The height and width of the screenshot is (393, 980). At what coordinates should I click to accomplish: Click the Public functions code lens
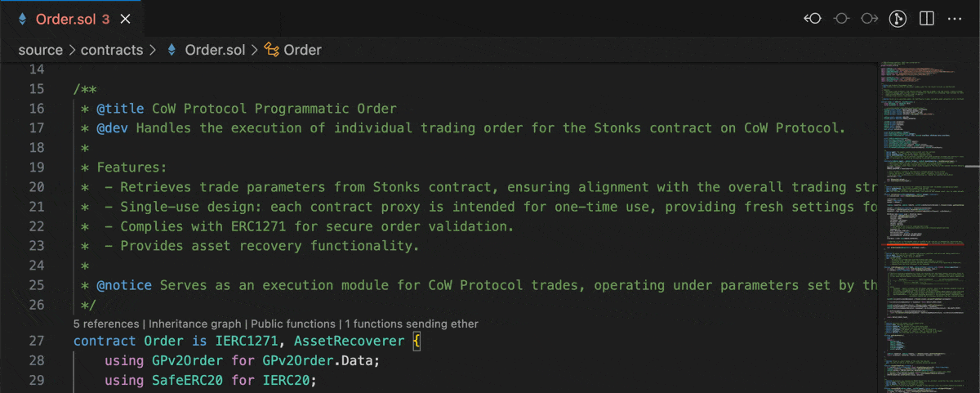click(x=293, y=324)
